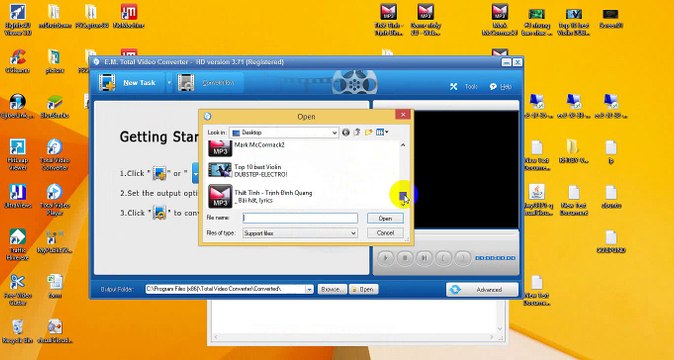Image resolution: width=674 pixels, height=360 pixels.
Task: Close the Open dialog
Action: pyautogui.click(x=403, y=115)
